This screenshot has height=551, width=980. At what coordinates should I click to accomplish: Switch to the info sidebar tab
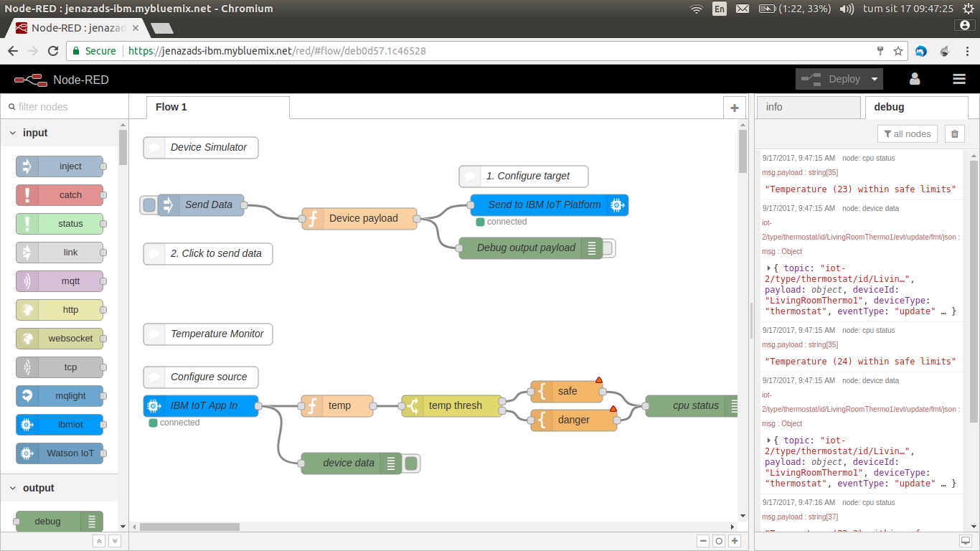point(809,108)
